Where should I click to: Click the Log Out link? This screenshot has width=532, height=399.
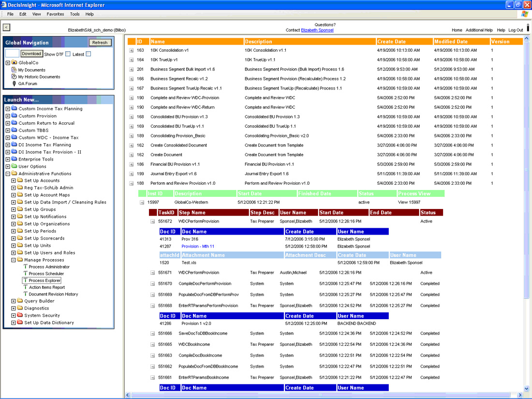pos(516,30)
